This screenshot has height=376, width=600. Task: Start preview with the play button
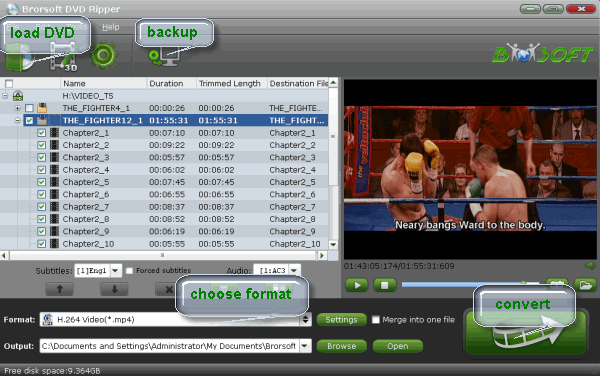(357, 285)
